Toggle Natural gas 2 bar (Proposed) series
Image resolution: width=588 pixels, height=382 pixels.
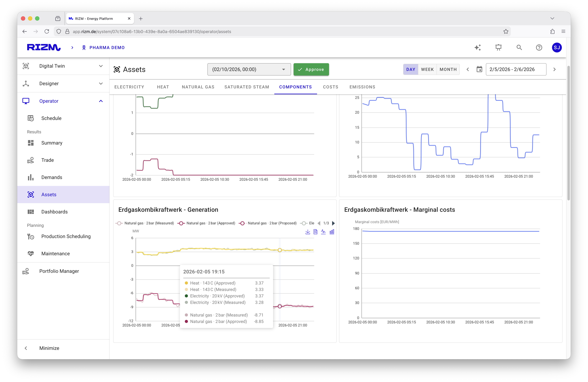268,223
